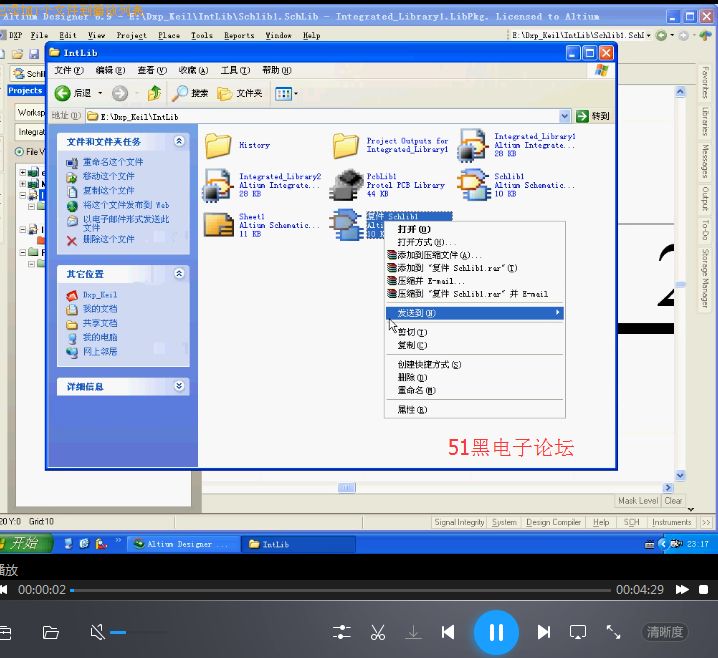Unmute the player sound

[97, 632]
